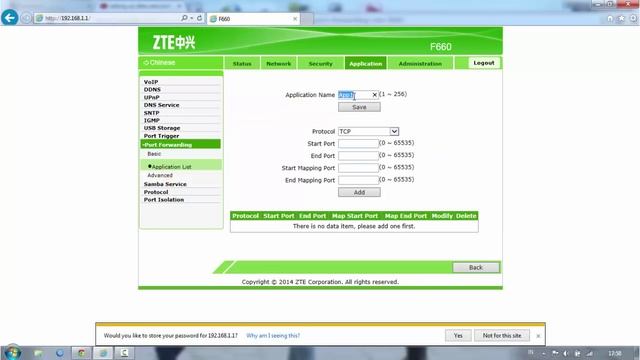Screen dimensions: 640x360
Task: Dismiss the password prompt bar with X
Action: (x=538, y=336)
